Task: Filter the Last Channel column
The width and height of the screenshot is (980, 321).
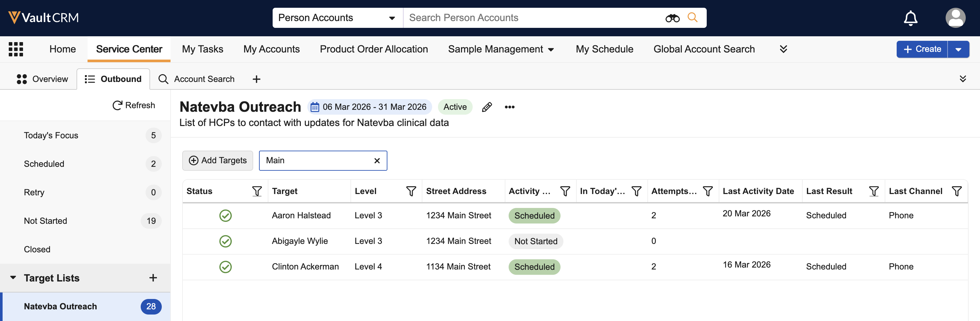Action: [956, 191]
